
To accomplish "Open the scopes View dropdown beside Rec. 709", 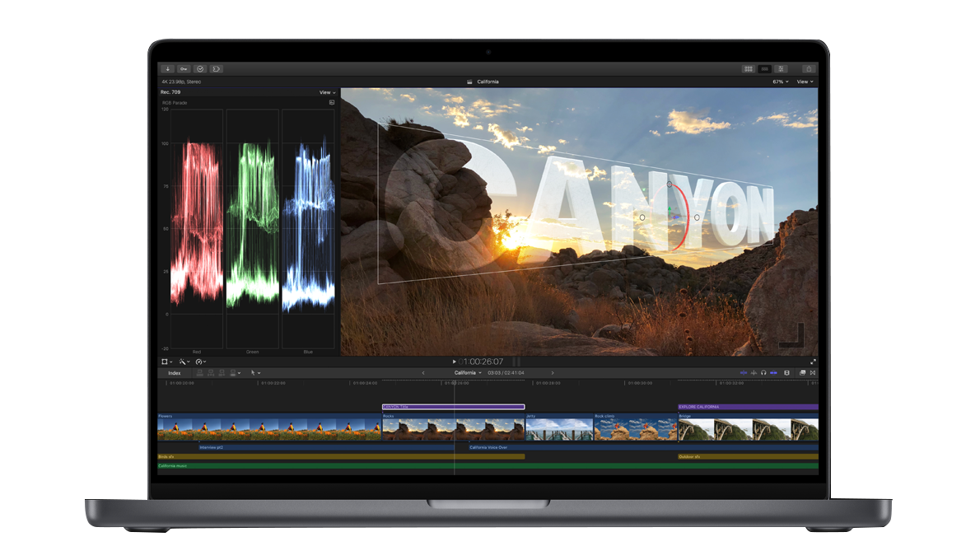I will (327, 92).
